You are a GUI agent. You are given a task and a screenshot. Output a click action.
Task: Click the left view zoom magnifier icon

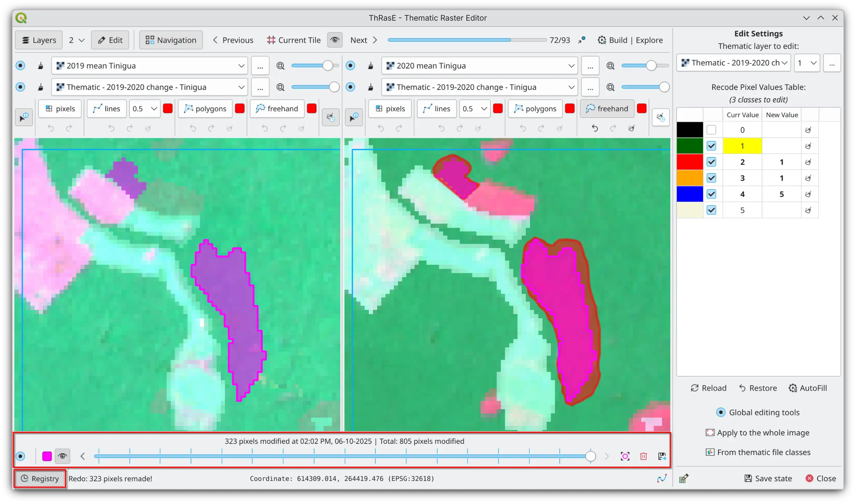(280, 66)
